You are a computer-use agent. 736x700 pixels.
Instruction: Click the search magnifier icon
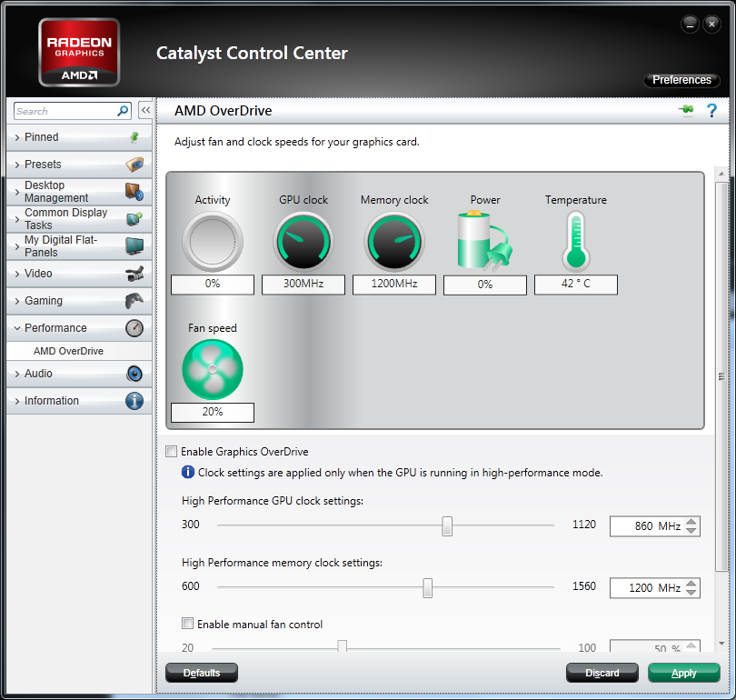tap(124, 111)
